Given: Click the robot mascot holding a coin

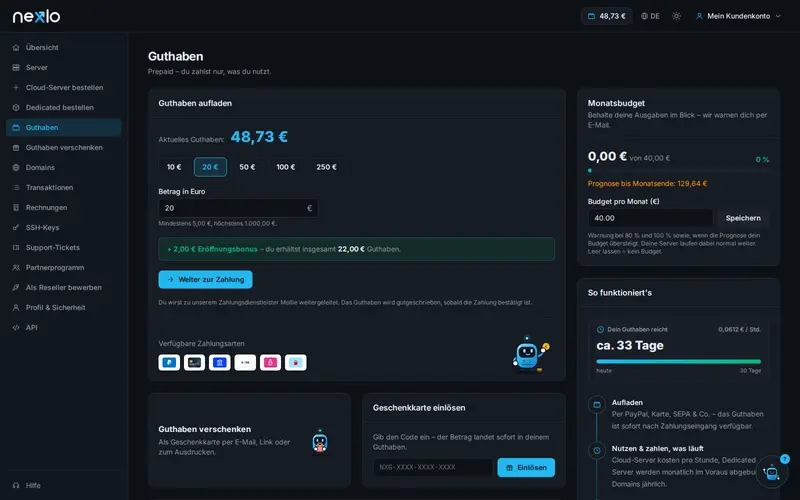Looking at the screenshot, I should pos(530,354).
